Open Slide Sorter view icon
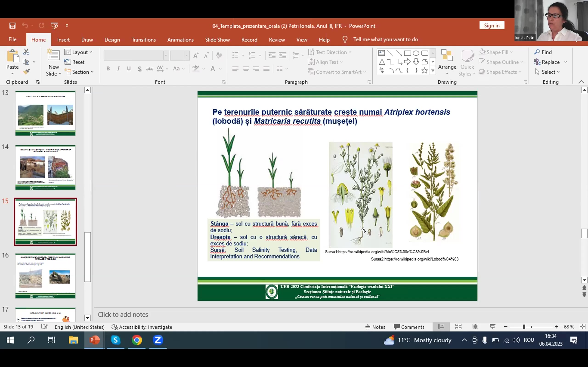 458,327
